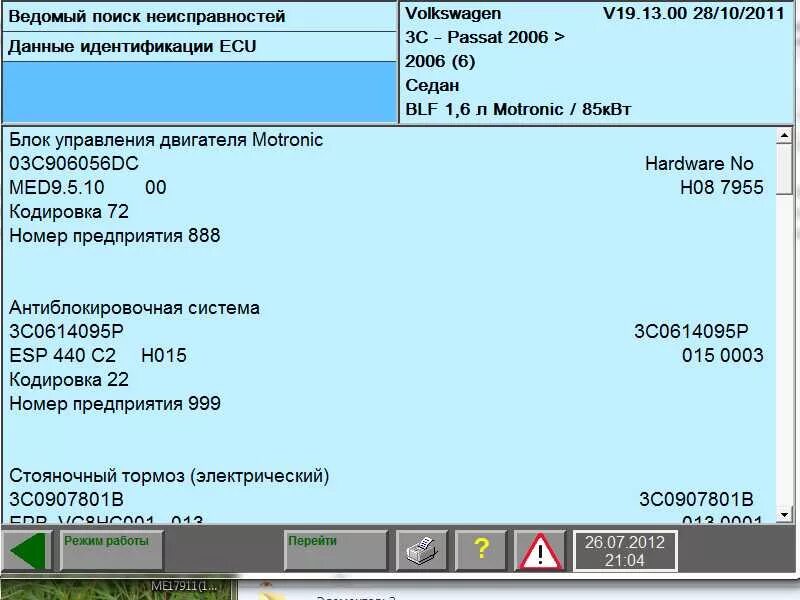This screenshot has height=600, width=800.
Task: Click the vertical scrollbar thumb
Action: [784, 168]
